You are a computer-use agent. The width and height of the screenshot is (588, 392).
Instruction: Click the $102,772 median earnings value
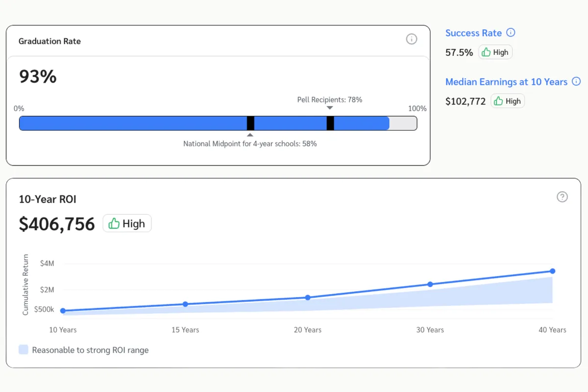tap(465, 101)
